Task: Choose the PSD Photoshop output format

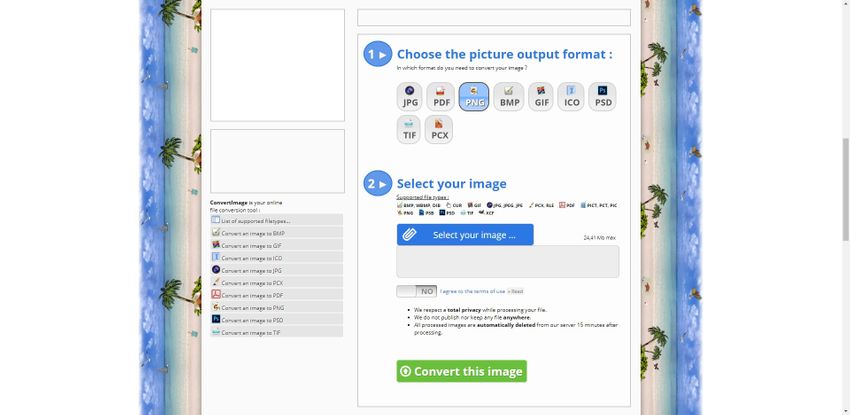Action: tap(602, 97)
